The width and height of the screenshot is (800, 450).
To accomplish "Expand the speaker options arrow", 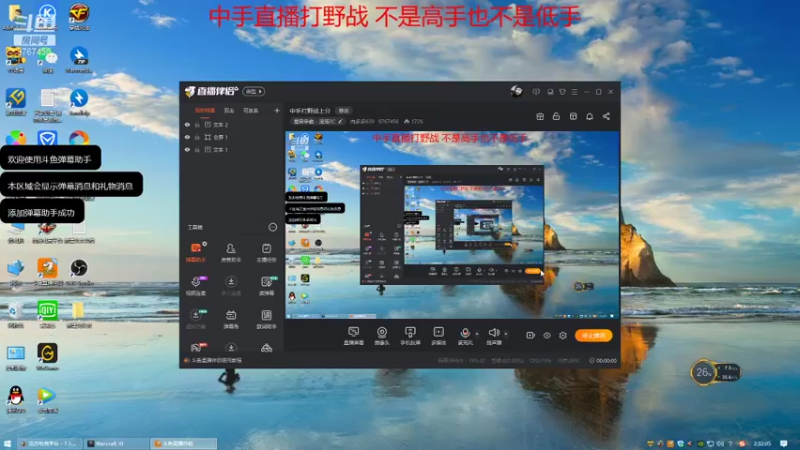I will [x=506, y=334].
